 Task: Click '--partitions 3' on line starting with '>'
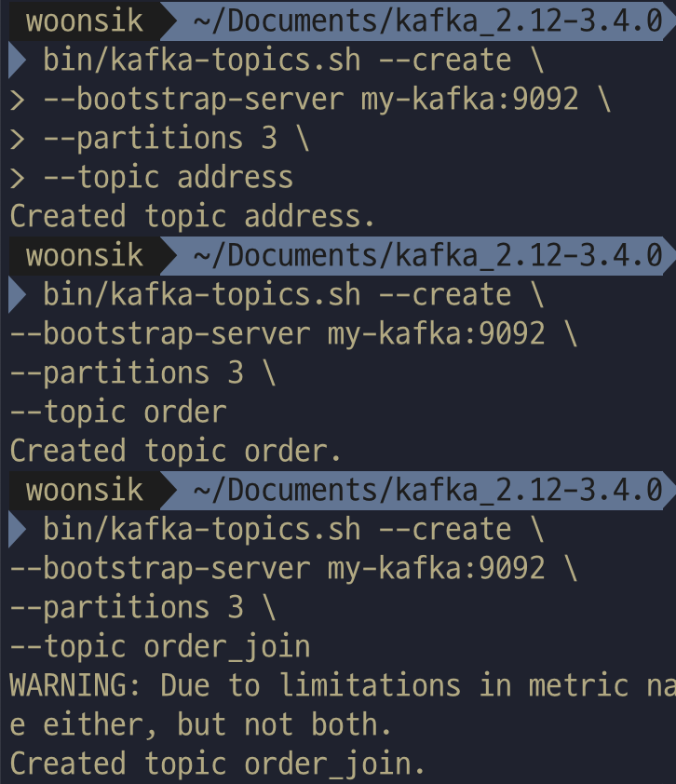pyautogui.click(x=160, y=139)
